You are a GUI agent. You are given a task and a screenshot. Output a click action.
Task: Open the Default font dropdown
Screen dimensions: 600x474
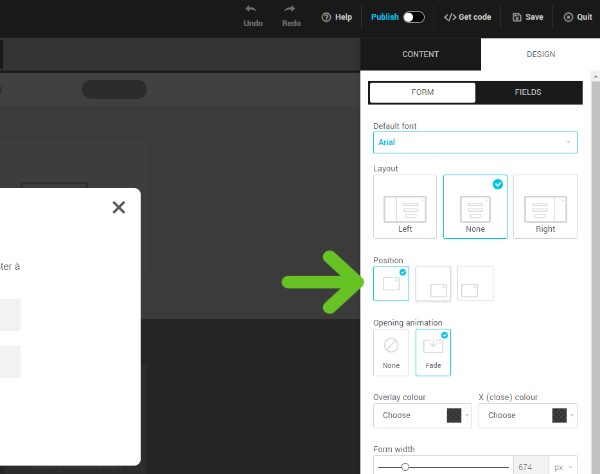475,143
